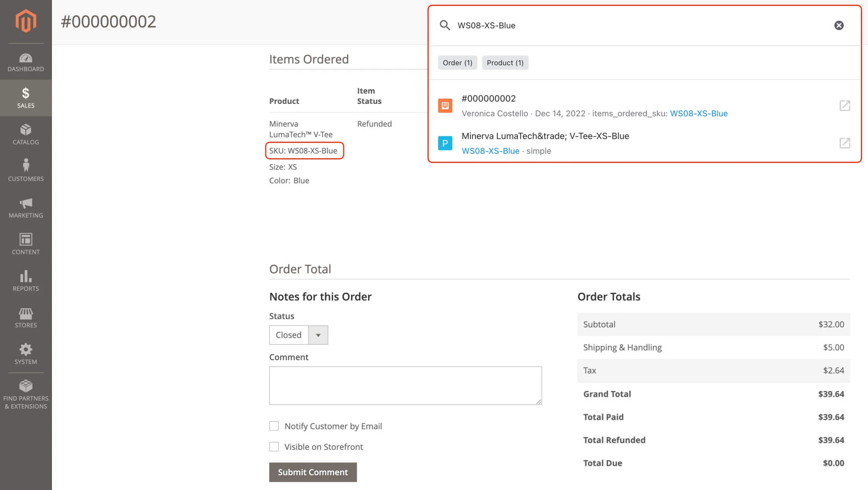
Task: Open the Stores section
Action: (x=26, y=317)
